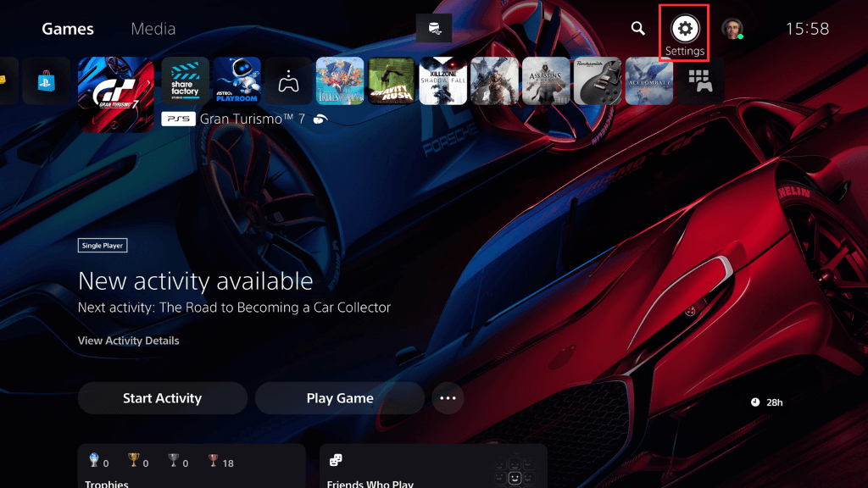The height and width of the screenshot is (488, 868).
Task: Select the armored warrior game tile
Action: tap(494, 81)
